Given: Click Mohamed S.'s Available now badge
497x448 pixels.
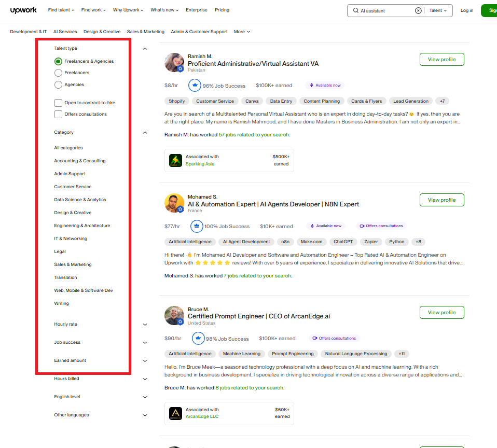Looking at the screenshot, I should point(325,226).
